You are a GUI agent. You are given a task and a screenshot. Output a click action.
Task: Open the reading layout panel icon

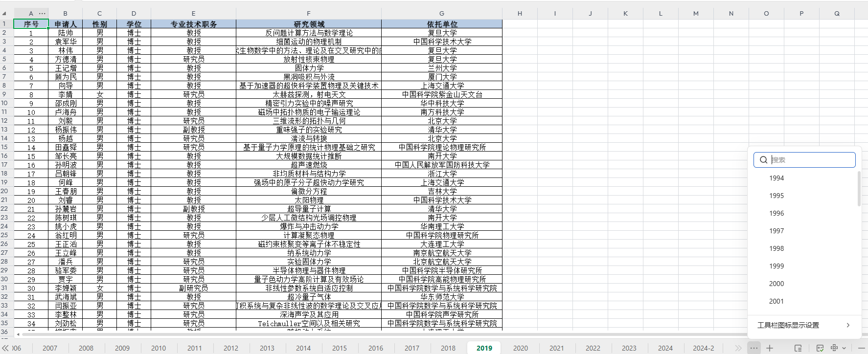tap(798, 348)
